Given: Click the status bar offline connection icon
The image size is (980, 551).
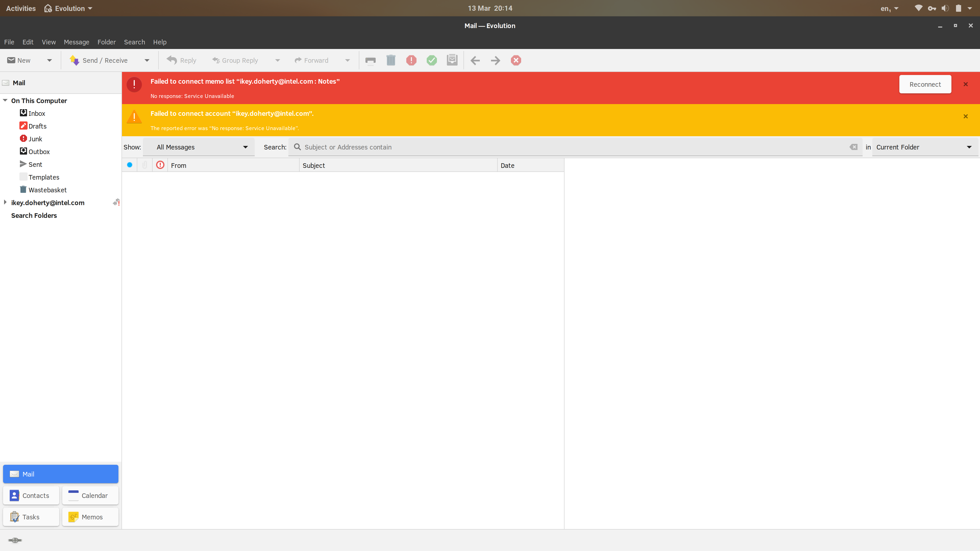Looking at the screenshot, I should pos(15,540).
